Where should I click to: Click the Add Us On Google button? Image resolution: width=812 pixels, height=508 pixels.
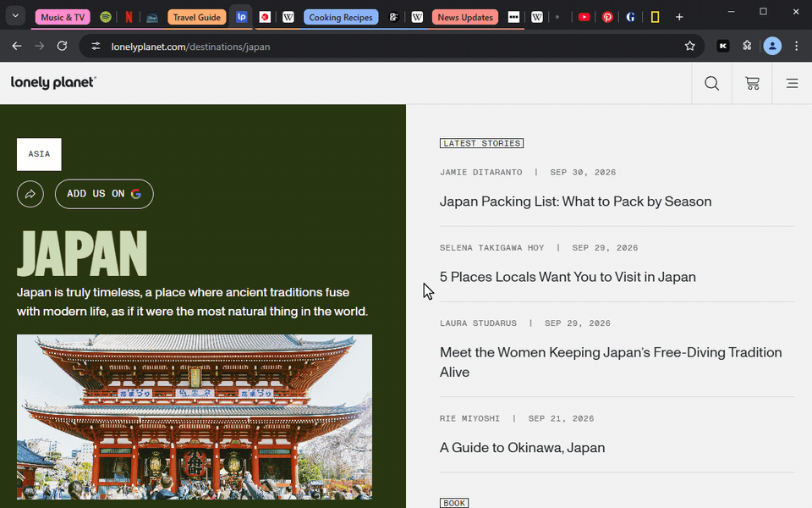coord(104,194)
